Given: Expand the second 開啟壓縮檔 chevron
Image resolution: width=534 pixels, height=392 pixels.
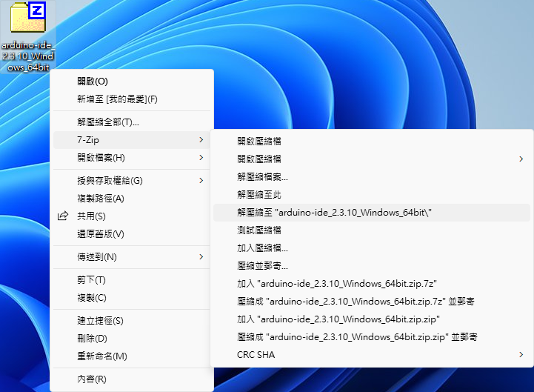Looking at the screenshot, I should [x=521, y=159].
